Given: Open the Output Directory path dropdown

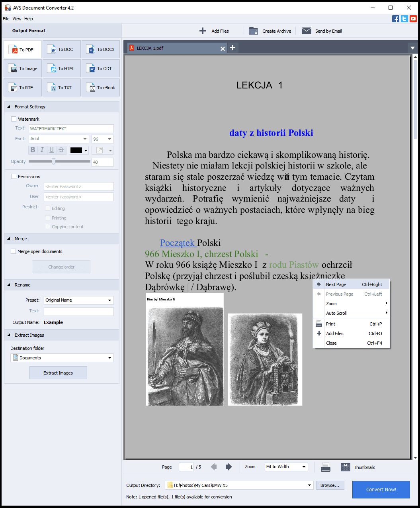Looking at the screenshot, I should click(239, 485).
